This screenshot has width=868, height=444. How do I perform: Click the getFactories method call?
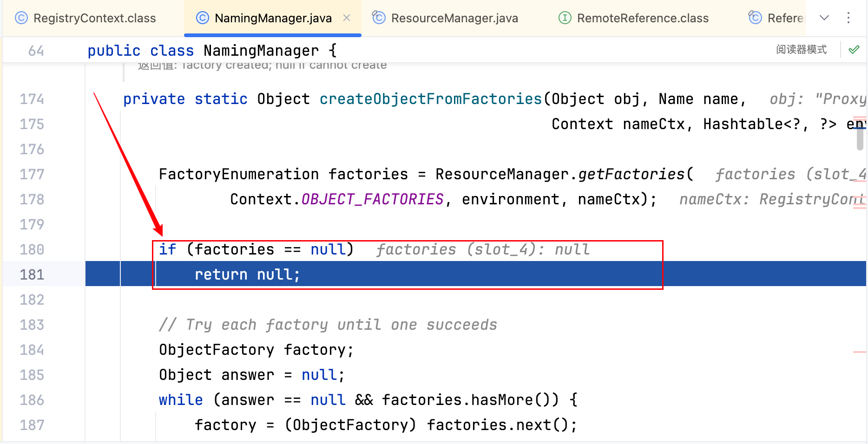pos(631,174)
